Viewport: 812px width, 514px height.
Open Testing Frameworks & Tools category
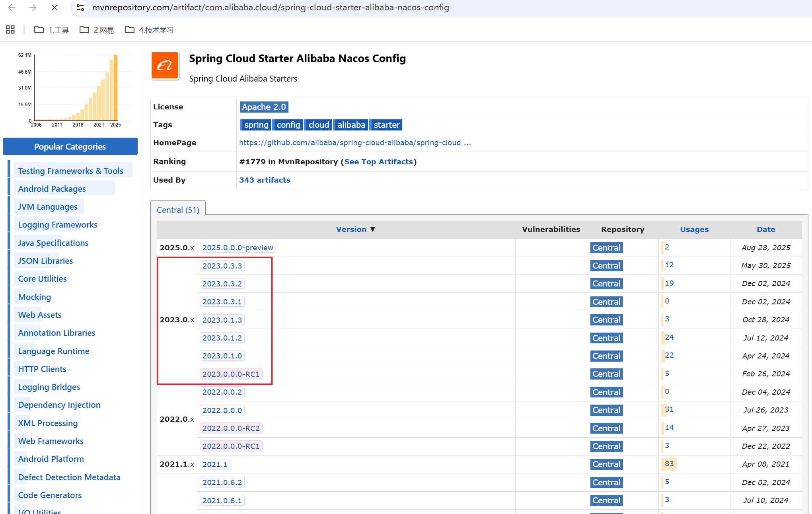[x=70, y=171]
